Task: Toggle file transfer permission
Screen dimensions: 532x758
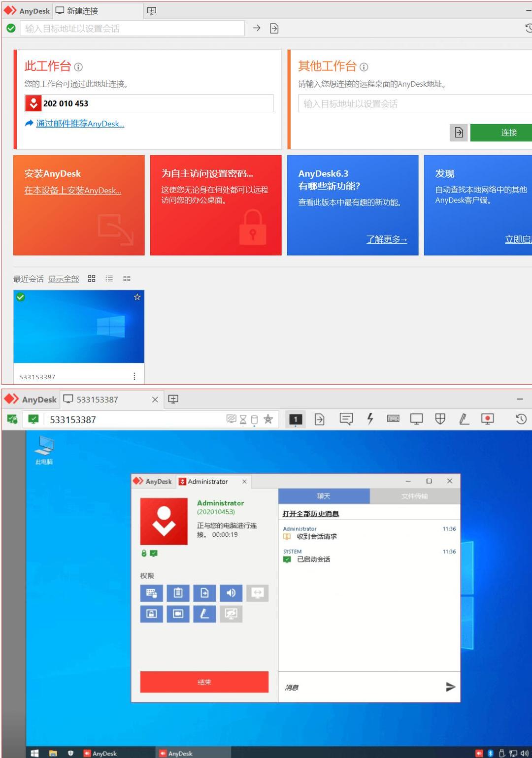Action: coord(204,593)
